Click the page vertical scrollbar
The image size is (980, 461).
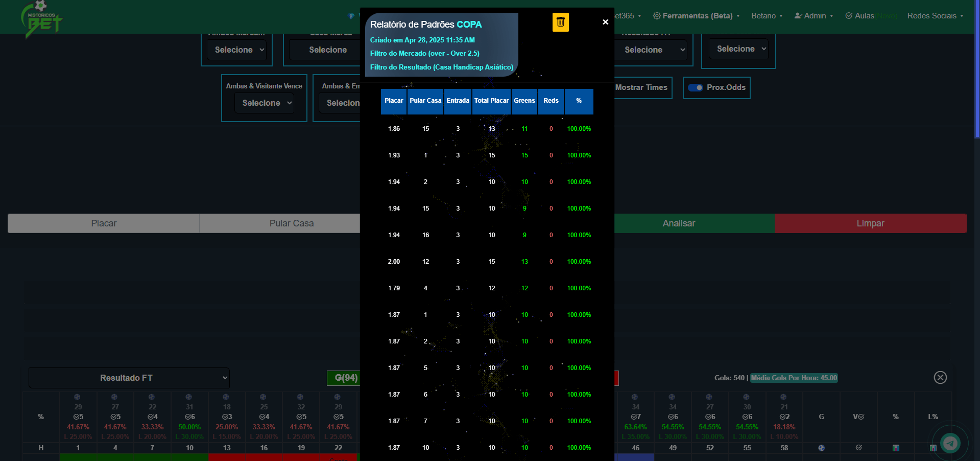(977, 69)
